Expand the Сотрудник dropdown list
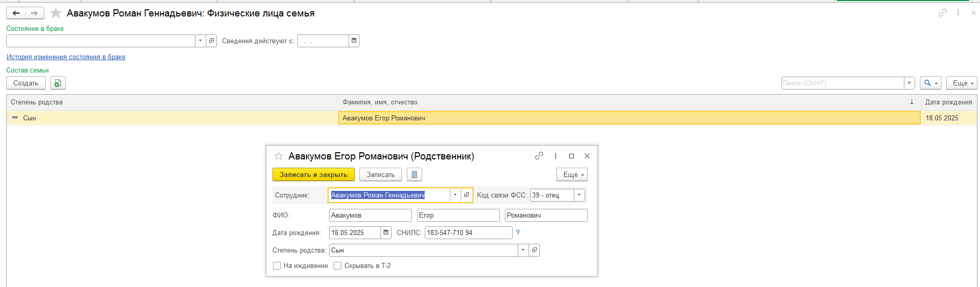Screen dimensions: 980x287 [455, 195]
